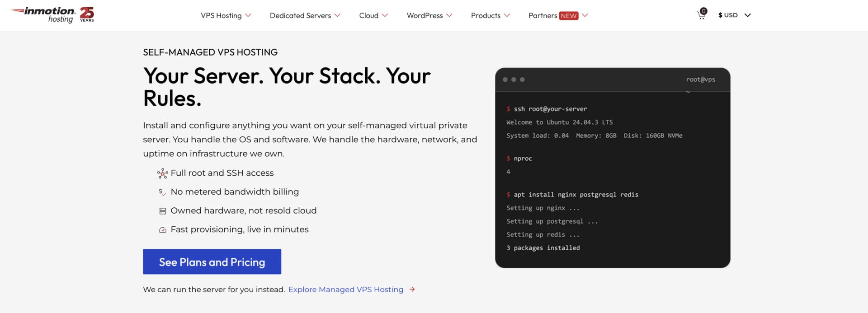Click 'Setting up postgresql ...' line

click(x=552, y=221)
